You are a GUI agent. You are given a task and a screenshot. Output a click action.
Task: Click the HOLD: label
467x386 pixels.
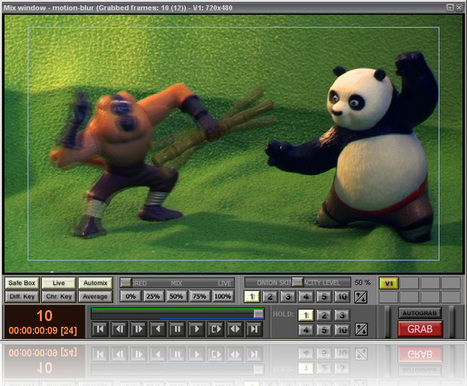click(x=283, y=314)
